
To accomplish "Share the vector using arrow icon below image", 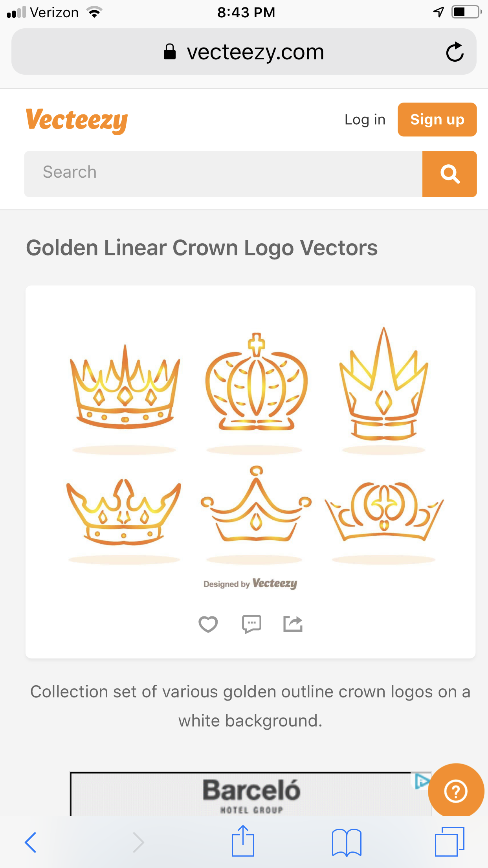I will [293, 624].
